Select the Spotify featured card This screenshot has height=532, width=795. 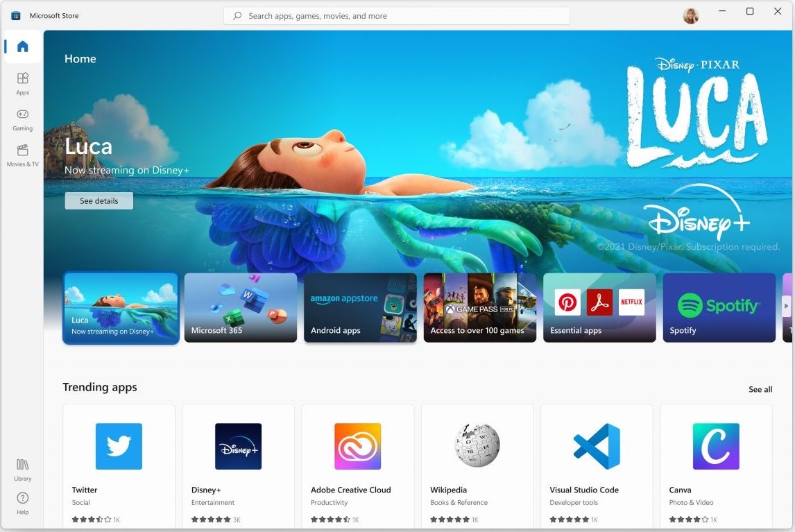[719, 307]
